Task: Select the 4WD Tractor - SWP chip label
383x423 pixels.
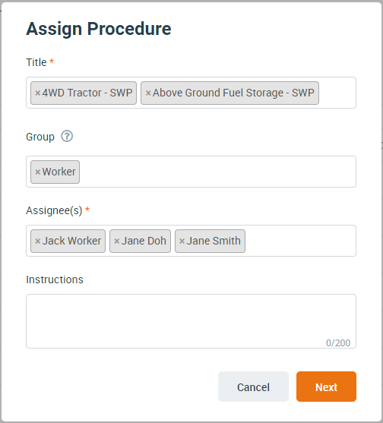Action: click(x=87, y=93)
